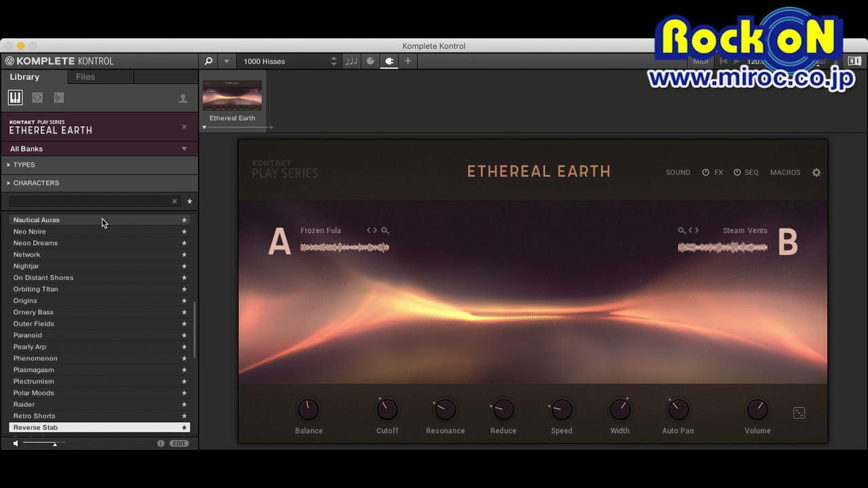Select the Instruments keyboard icon
Image resolution: width=868 pixels, height=488 pixels.
tap(15, 98)
